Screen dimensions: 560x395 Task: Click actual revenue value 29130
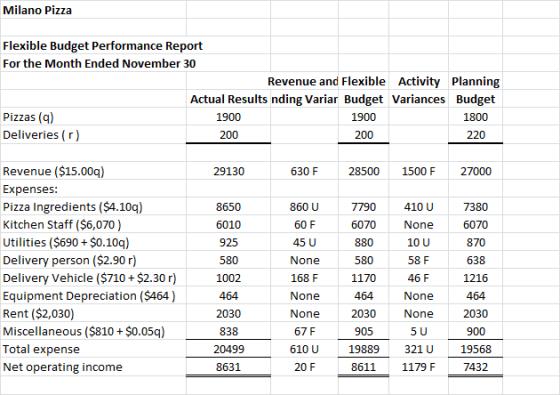click(x=229, y=171)
